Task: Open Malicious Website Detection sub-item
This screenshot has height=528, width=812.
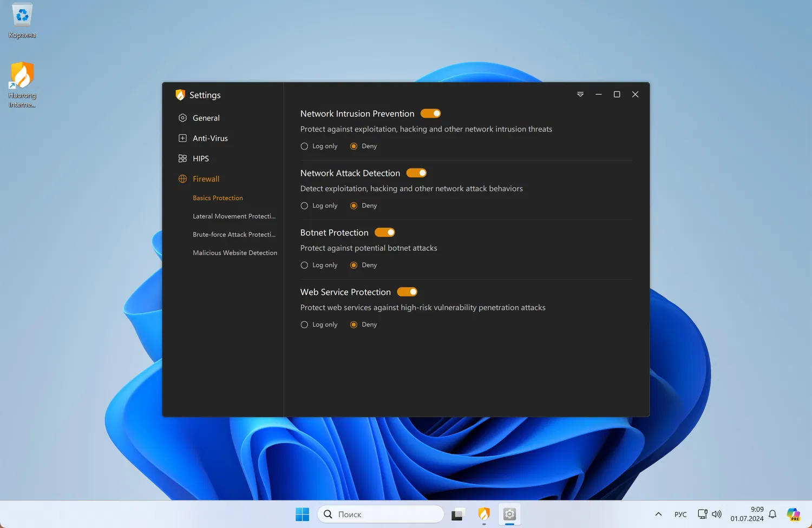Action: coord(235,253)
